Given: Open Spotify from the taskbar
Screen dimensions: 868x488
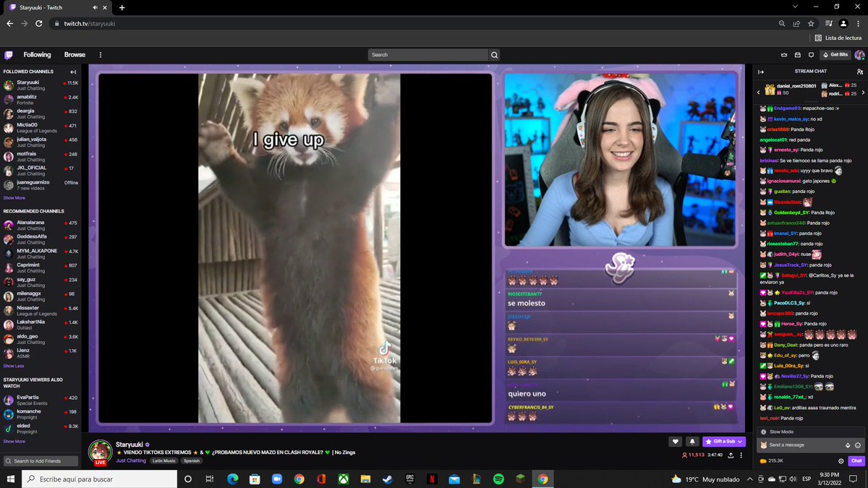Looking at the screenshot, I should coord(498,479).
